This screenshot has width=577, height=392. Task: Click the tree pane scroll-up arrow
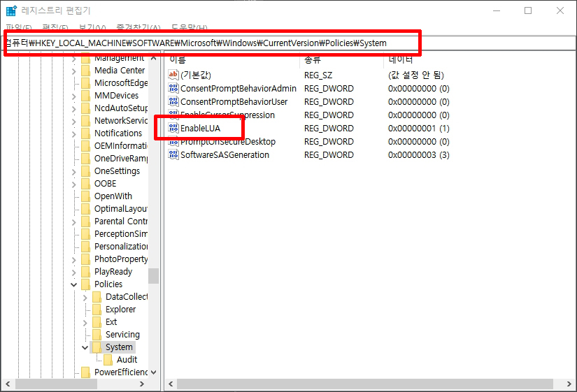click(x=153, y=58)
